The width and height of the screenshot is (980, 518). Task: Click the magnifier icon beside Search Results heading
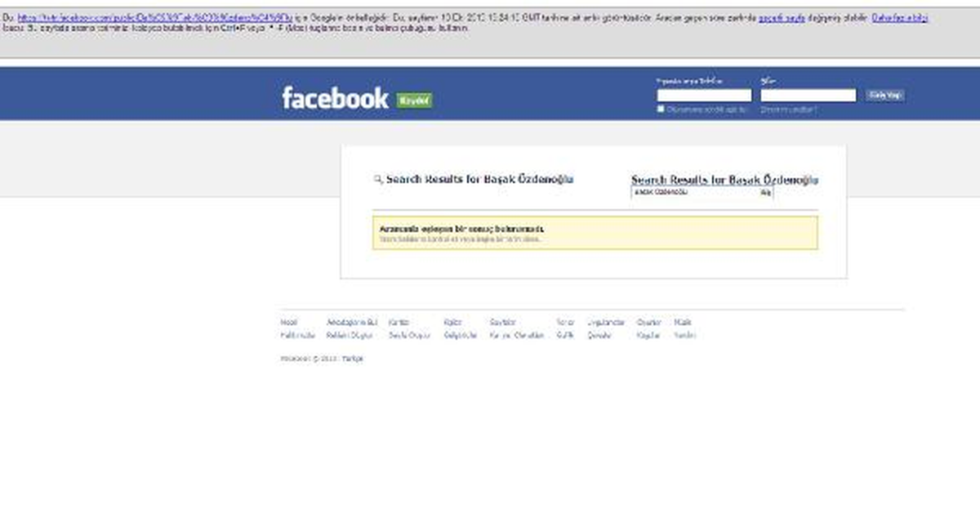tap(377, 180)
